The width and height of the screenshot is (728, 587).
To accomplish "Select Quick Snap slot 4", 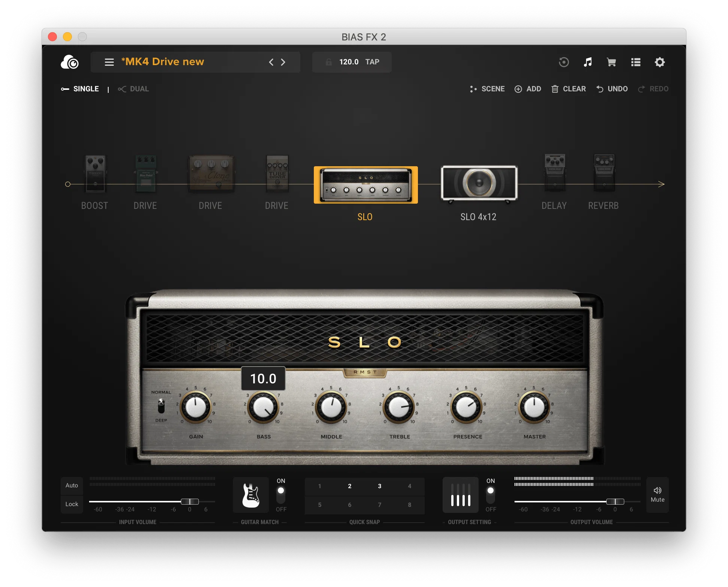I will click(410, 486).
